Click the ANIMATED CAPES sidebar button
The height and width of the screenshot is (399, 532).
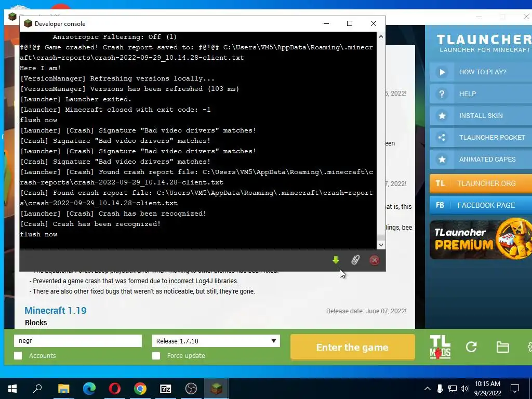(x=481, y=159)
